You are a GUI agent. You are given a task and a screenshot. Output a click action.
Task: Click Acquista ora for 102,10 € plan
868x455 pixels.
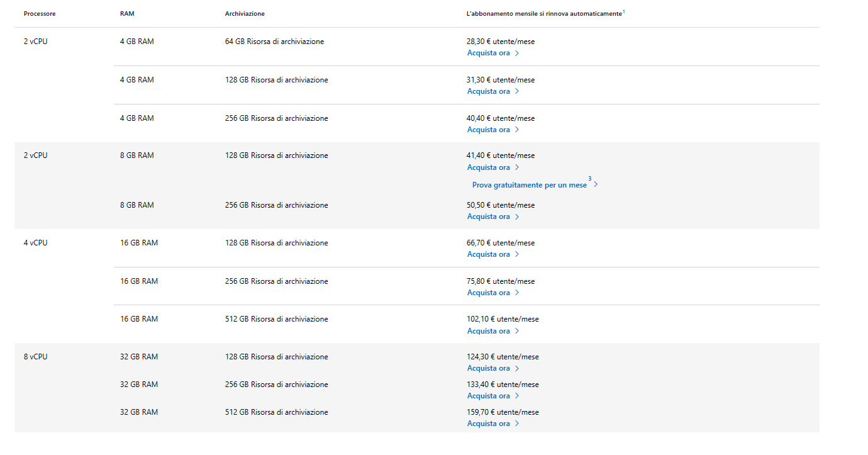coord(488,331)
